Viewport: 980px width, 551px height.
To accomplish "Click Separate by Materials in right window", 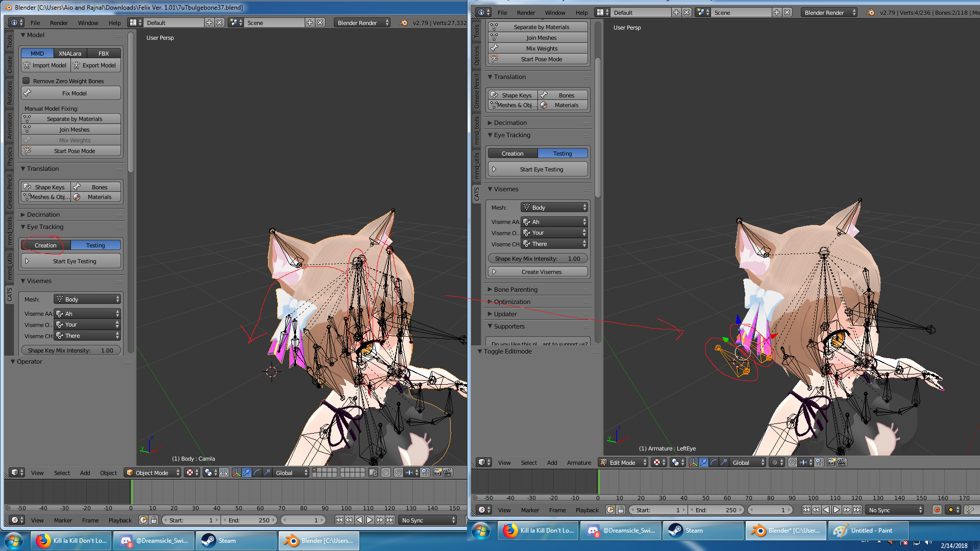I will (x=538, y=27).
